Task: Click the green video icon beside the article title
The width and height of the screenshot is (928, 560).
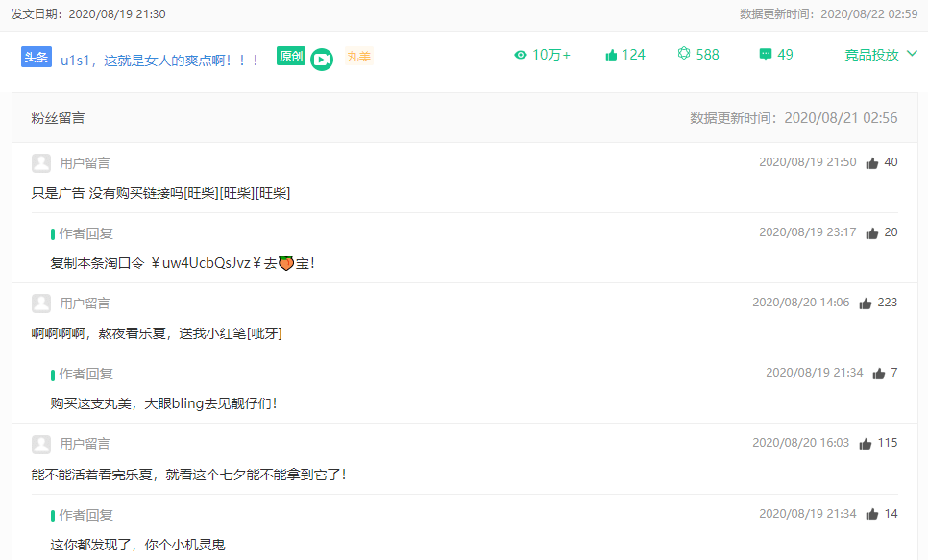Action: 322,60
